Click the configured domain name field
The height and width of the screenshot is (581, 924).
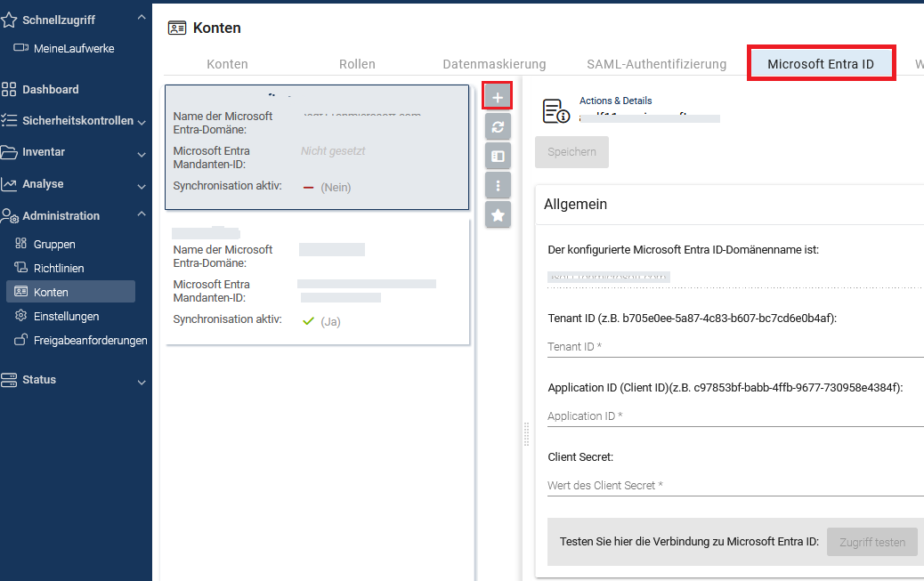pyautogui.click(x=735, y=277)
